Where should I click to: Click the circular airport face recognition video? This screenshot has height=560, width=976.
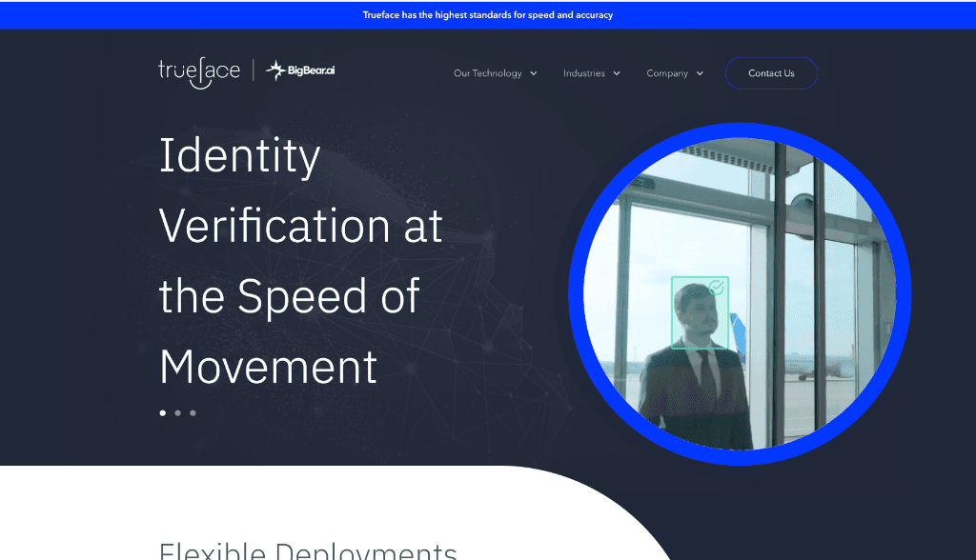pyautogui.click(x=740, y=293)
